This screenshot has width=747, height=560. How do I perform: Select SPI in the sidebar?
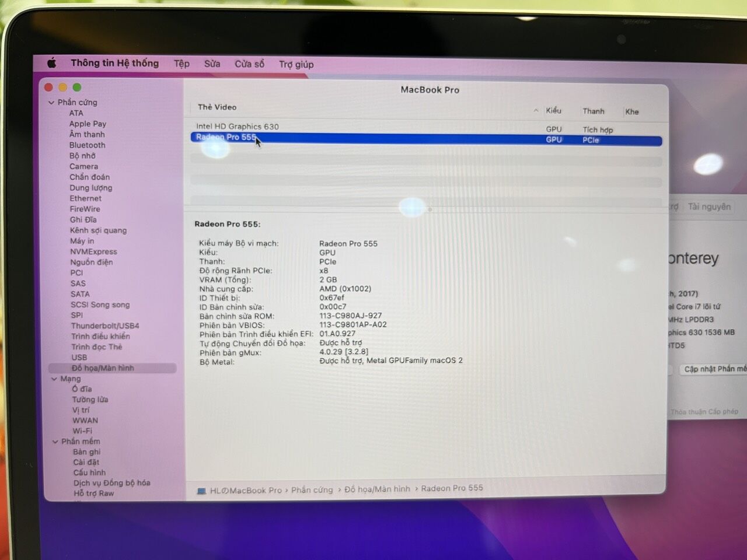(77, 315)
